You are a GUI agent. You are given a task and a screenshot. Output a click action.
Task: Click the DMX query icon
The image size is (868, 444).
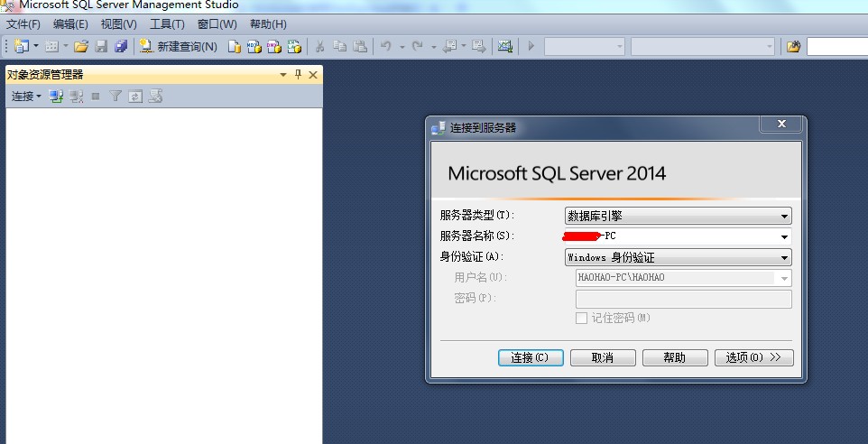(274, 47)
